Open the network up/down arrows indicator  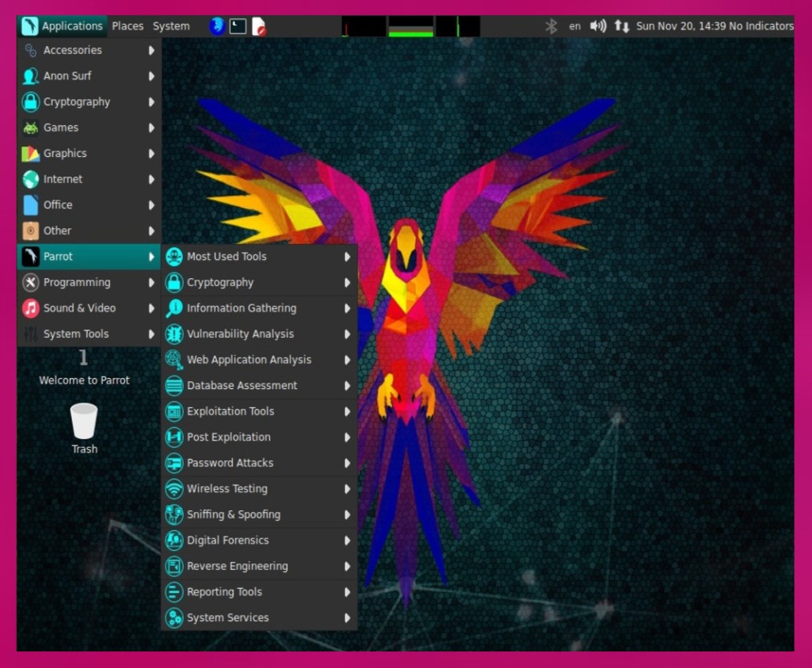coord(621,26)
